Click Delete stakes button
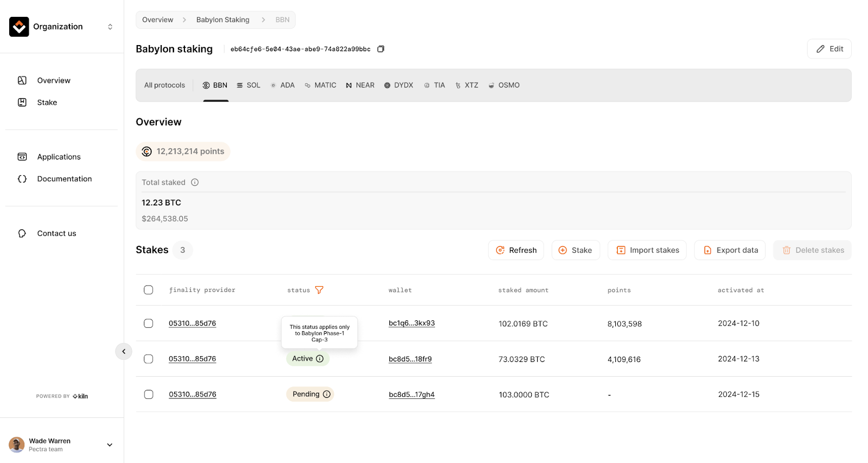The image size is (868, 463). click(812, 250)
